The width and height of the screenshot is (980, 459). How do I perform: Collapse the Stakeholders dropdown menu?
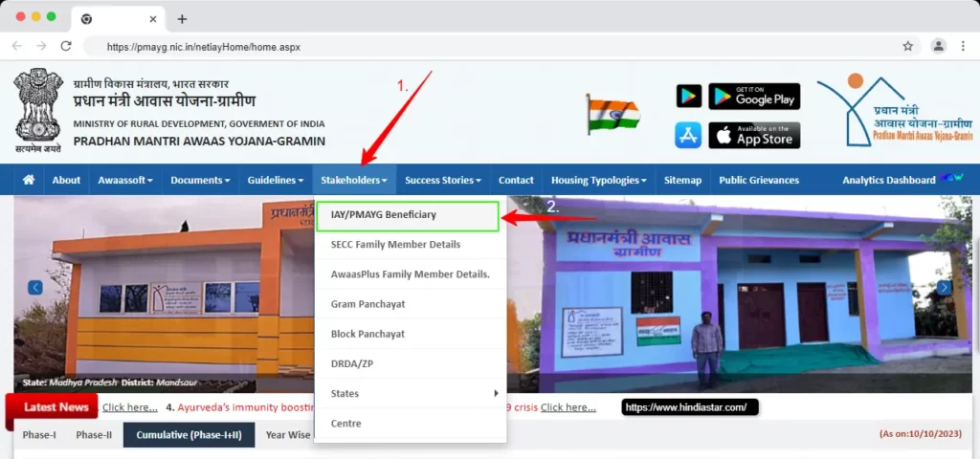(x=354, y=180)
